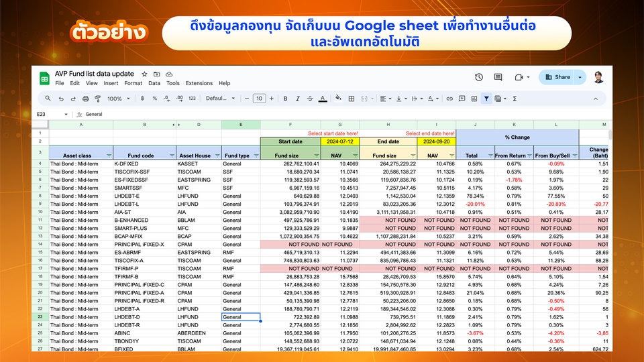
Task: Open the horizontal align dropdown
Action: coord(385,99)
